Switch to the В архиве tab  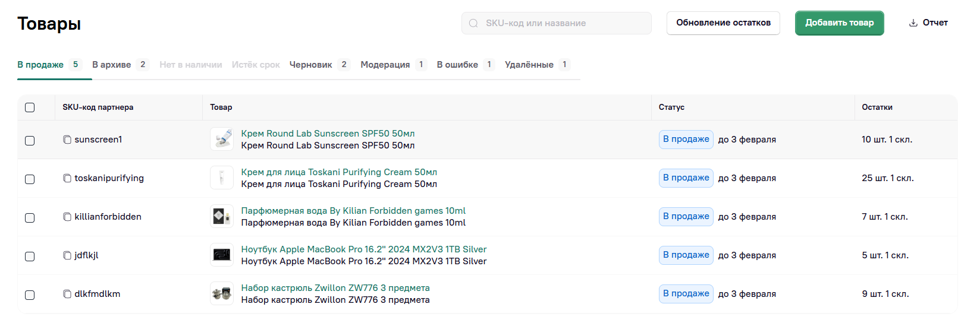point(112,65)
